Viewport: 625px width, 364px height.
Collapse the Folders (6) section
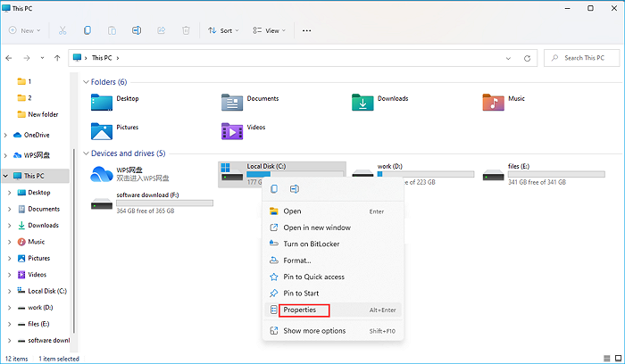click(86, 82)
